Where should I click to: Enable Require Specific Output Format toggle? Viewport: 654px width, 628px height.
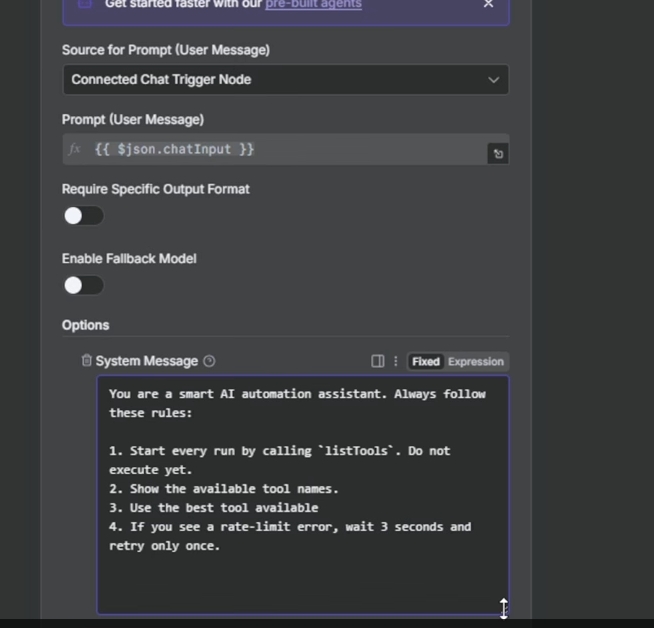(84, 216)
